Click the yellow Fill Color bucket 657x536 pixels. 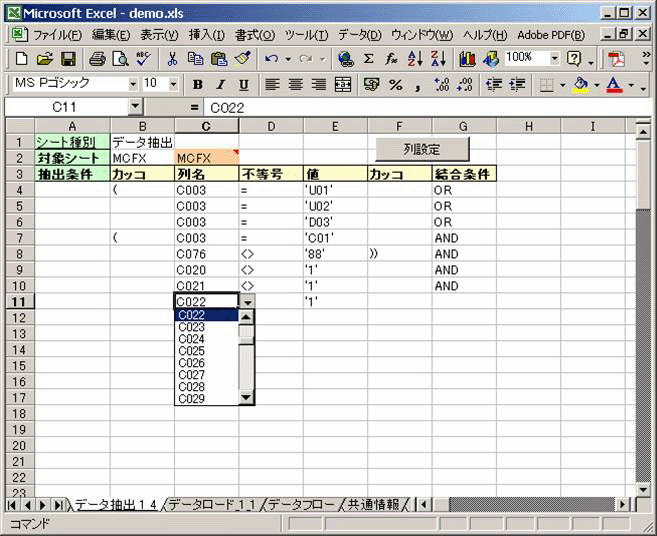pyautogui.click(x=580, y=84)
